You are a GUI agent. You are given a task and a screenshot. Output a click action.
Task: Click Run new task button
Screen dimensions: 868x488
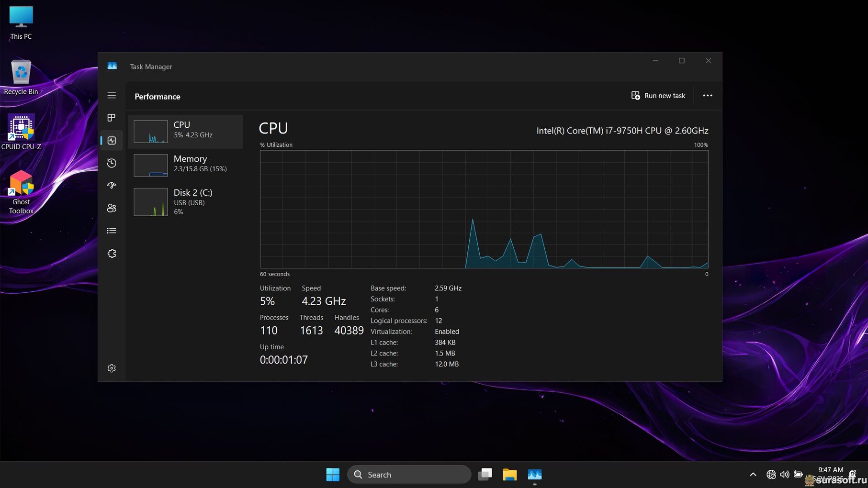click(658, 96)
